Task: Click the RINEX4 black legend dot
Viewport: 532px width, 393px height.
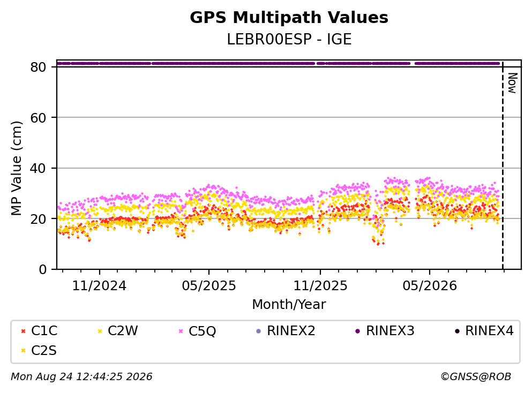Action: pyautogui.click(x=456, y=331)
